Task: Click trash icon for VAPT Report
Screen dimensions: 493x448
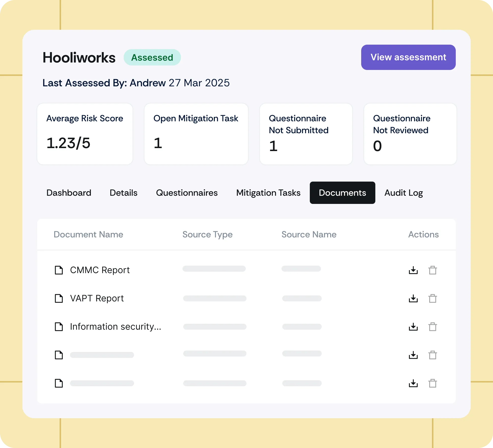Action: pos(432,298)
